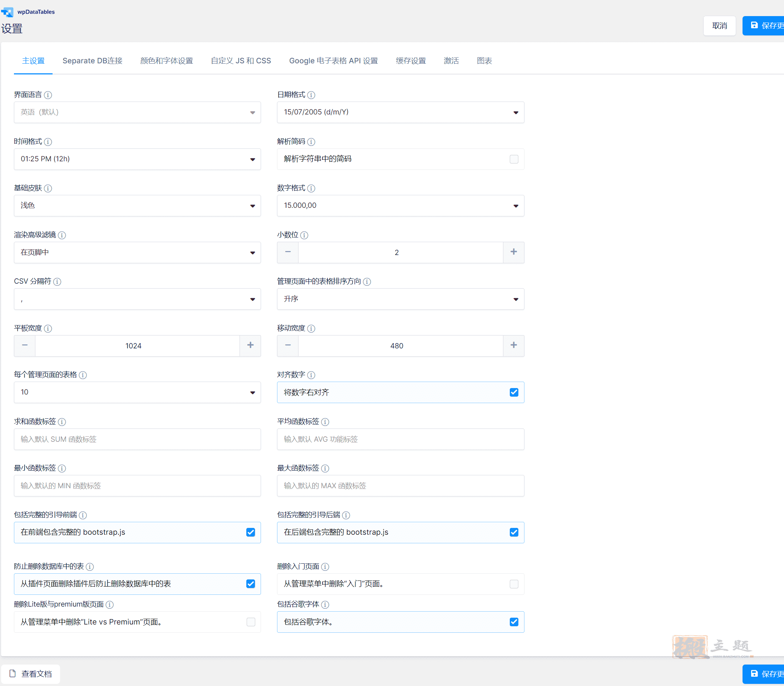Click info icon next to 界面语言
The height and width of the screenshot is (686, 784).
[48, 95]
